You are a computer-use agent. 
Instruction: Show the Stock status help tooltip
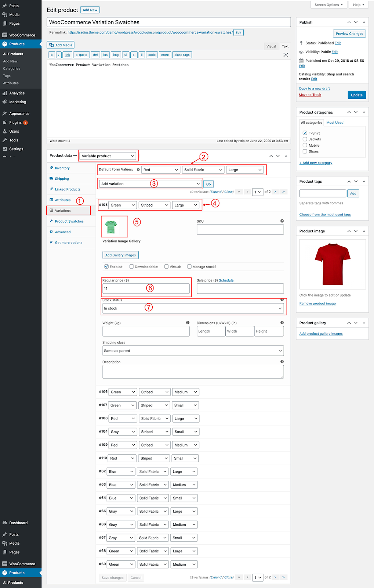point(282,300)
